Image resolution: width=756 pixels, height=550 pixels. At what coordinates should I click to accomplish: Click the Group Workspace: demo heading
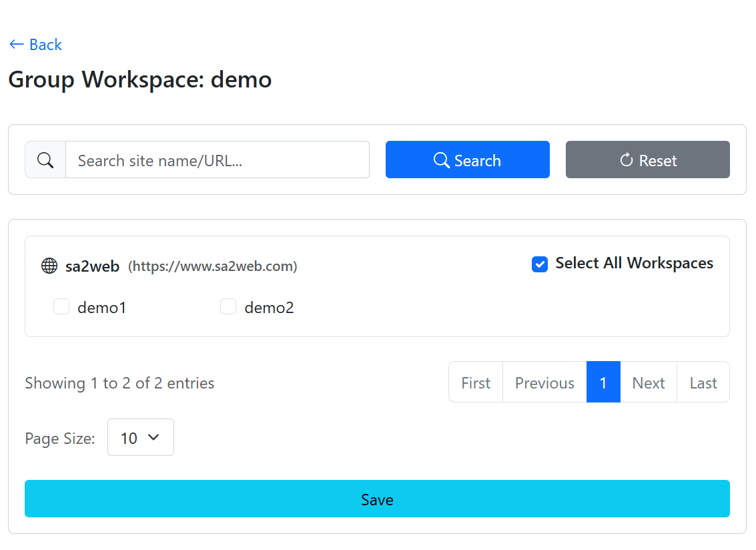click(140, 79)
